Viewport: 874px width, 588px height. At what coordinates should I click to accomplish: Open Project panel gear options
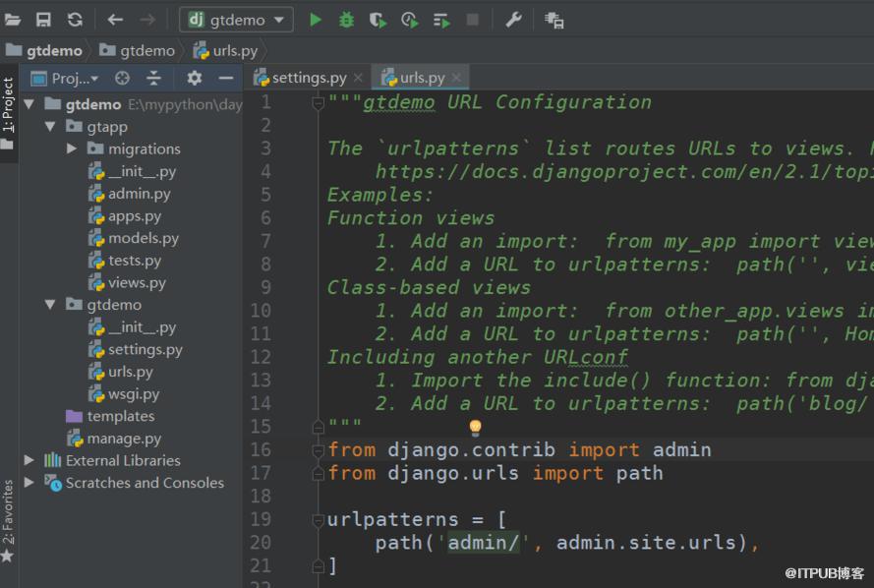pyautogui.click(x=194, y=78)
